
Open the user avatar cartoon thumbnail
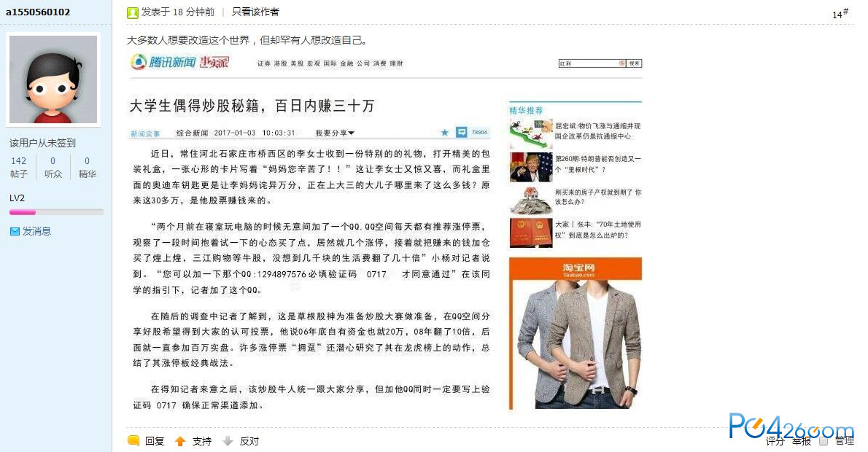(53, 79)
